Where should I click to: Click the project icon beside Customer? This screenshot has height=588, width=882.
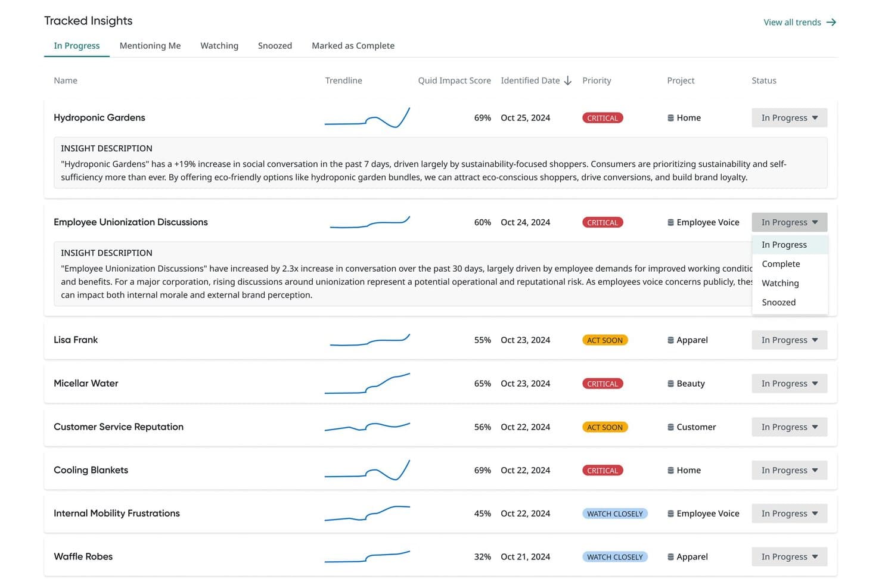[670, 427]
